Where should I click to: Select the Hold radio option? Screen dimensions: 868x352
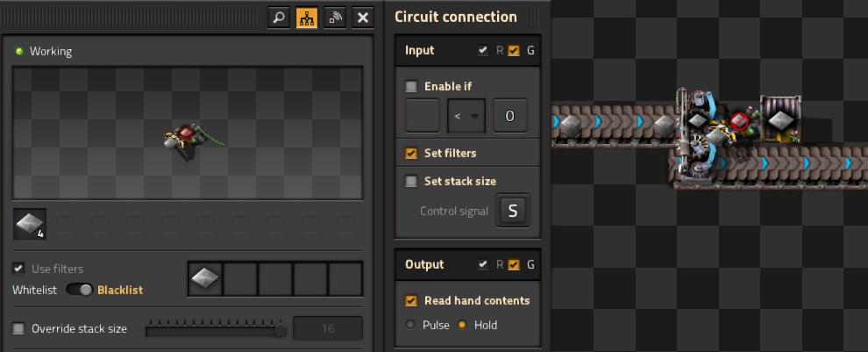pos(462,325)
